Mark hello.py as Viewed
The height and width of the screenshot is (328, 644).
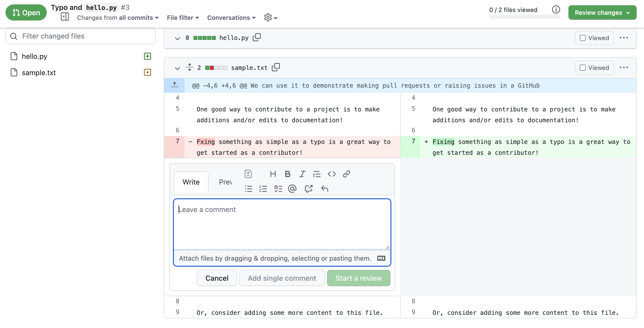pyautogui.click(x=583, y=38)
